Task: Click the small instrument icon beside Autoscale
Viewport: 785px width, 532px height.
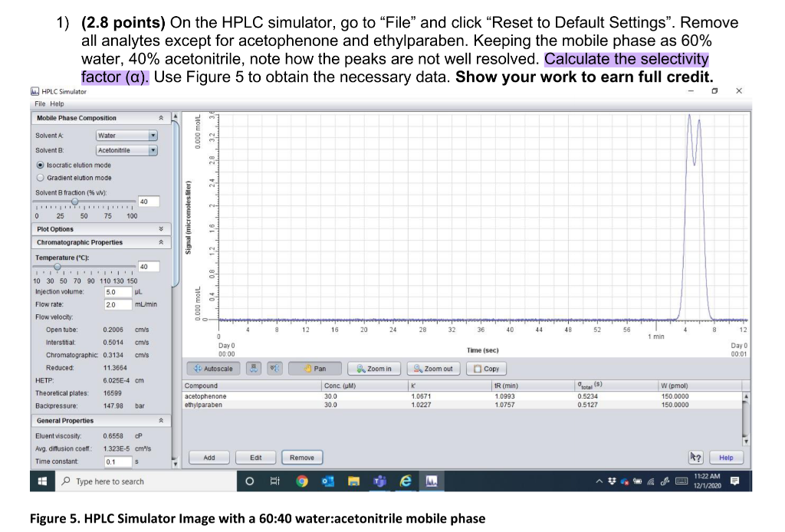Action: (253, 368)
